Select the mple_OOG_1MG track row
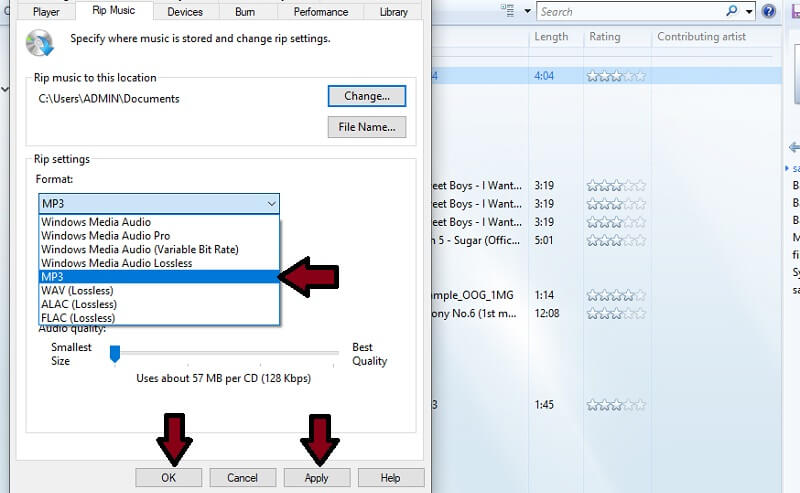800x493 pixels. point(473,295)
